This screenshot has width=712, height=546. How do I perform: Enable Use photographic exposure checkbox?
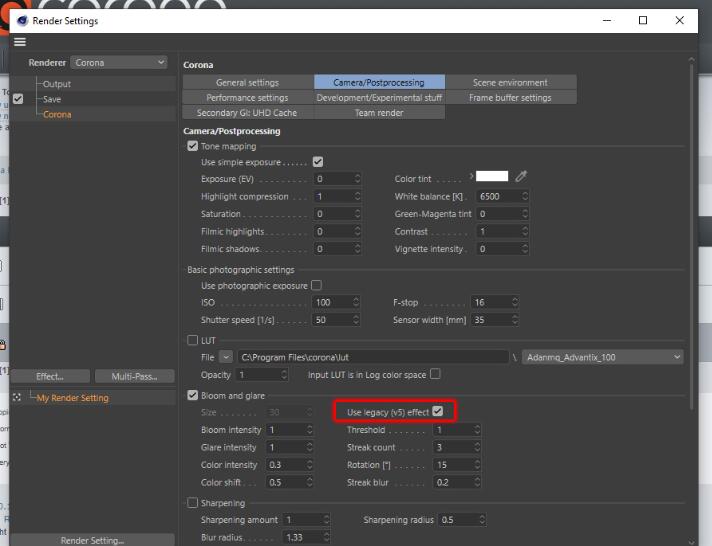316,285
